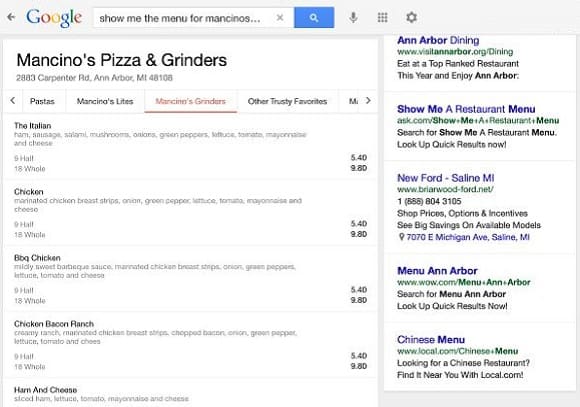Open the Other Trusty Favorites tab
This screenshot has width=580, height=407.
coord(287,101)
